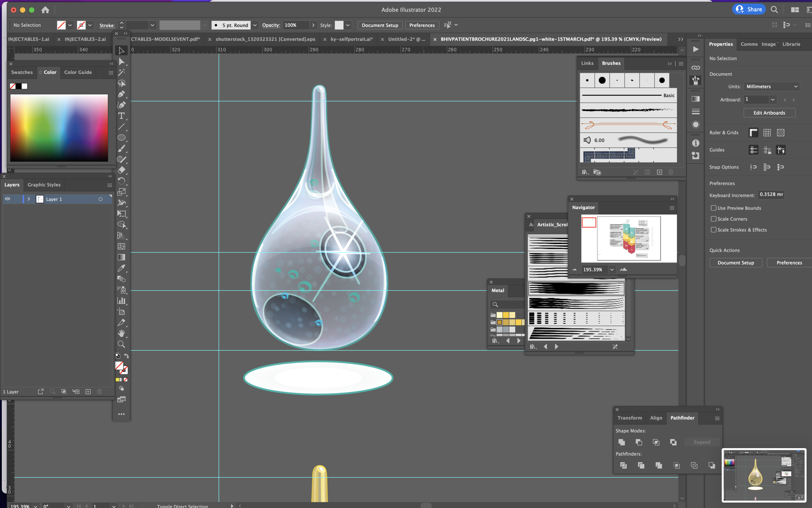
Task: Click the Home icon
Action: coord(45,10)
